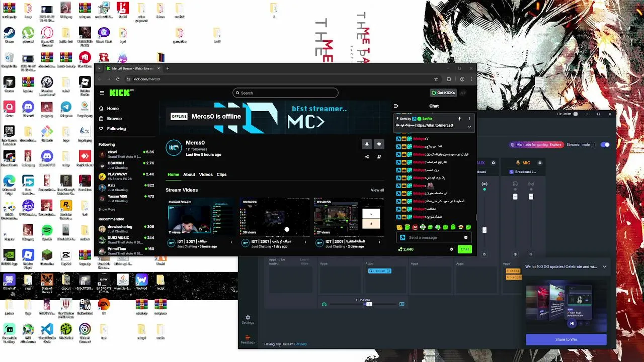
Task: Click the chat message input field
Action: (434, 237)
